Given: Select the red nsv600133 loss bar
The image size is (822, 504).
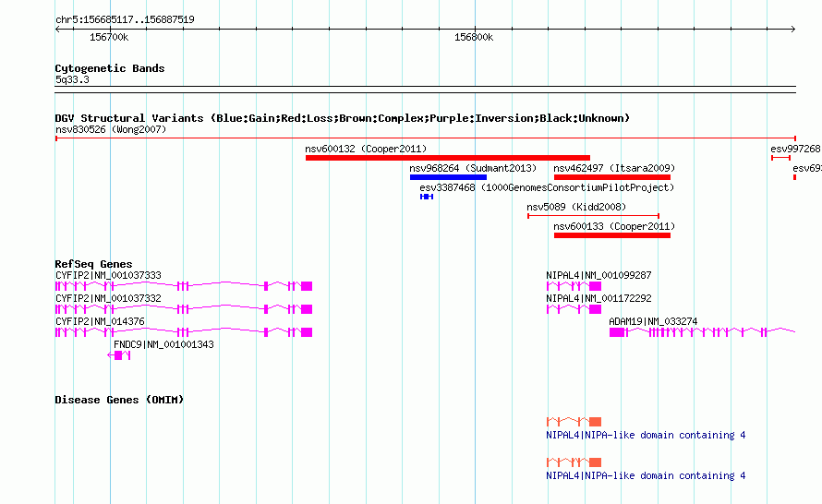Looking at the screenshot, I should 612,235.
